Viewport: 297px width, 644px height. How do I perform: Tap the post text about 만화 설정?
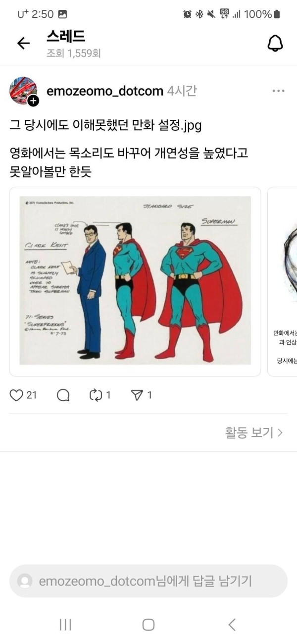click(x=105, y=125)
